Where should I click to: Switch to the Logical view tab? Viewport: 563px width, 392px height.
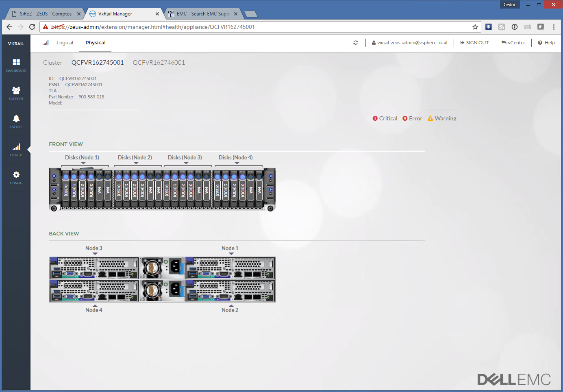click(65, 43)
